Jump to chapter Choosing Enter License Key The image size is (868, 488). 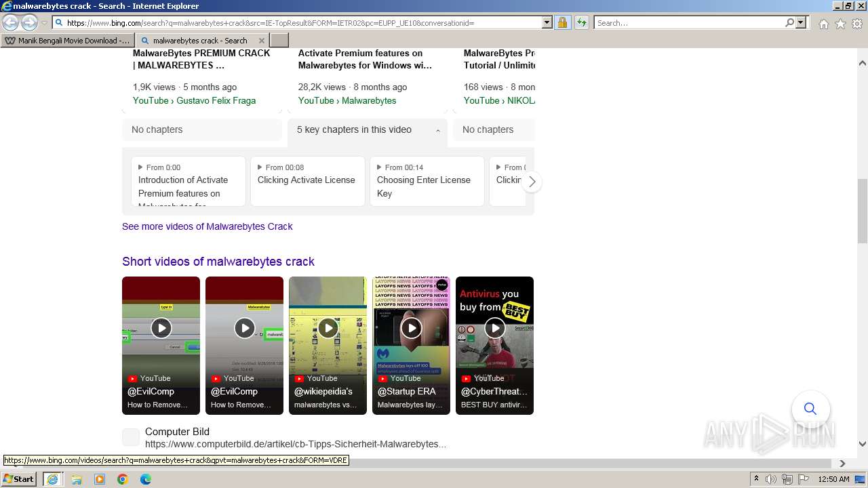[427, 181]
